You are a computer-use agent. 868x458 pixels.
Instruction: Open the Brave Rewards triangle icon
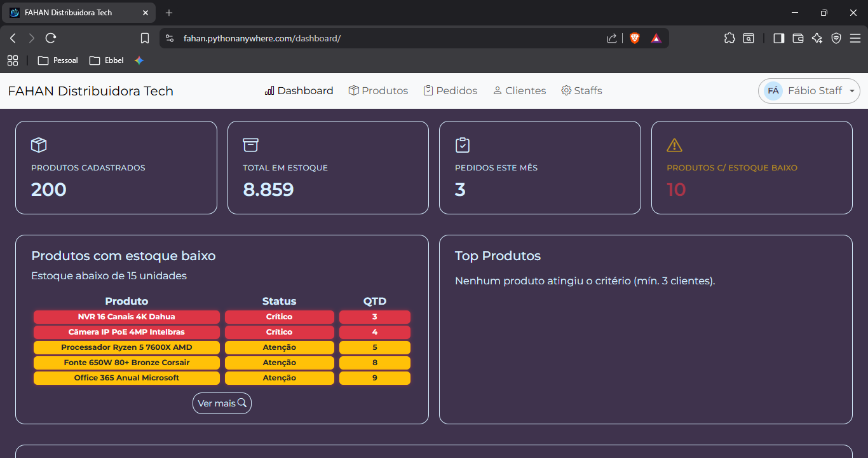point(656,38)
